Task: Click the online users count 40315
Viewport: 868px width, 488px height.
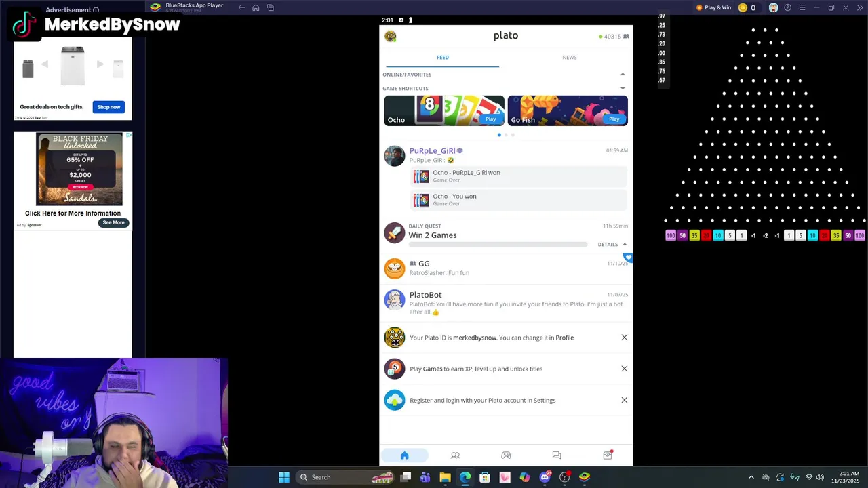Action: 614,37
